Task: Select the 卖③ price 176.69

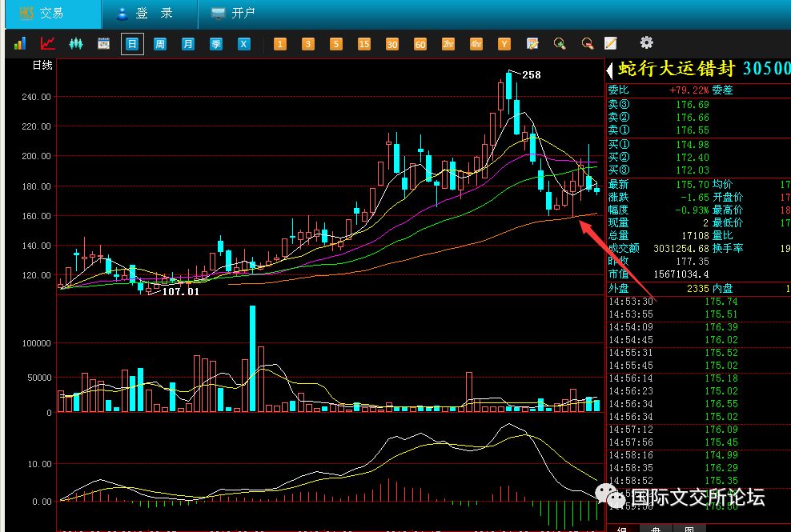Action: click(692, 104)
